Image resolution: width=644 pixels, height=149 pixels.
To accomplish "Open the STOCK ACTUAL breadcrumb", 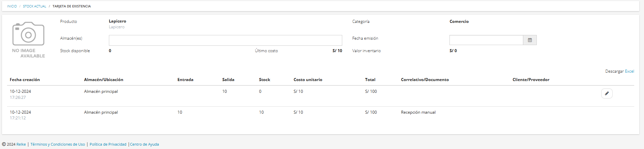I will point(34,6).
